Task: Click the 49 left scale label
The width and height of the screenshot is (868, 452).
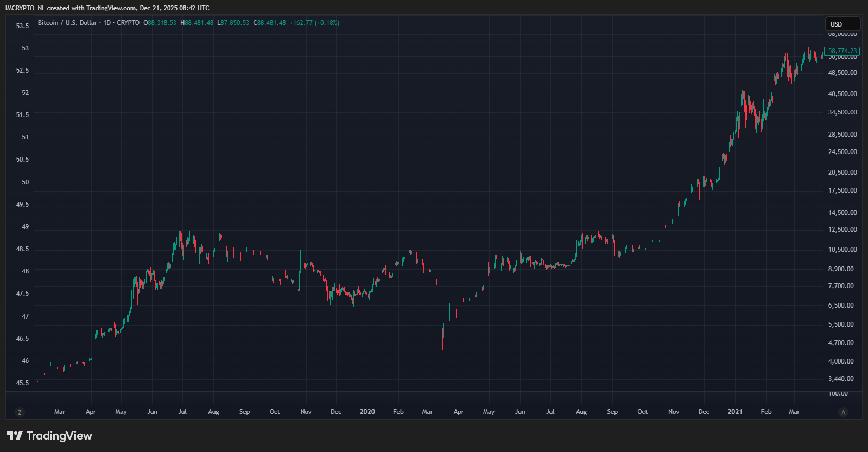Action: click(25, 227)
